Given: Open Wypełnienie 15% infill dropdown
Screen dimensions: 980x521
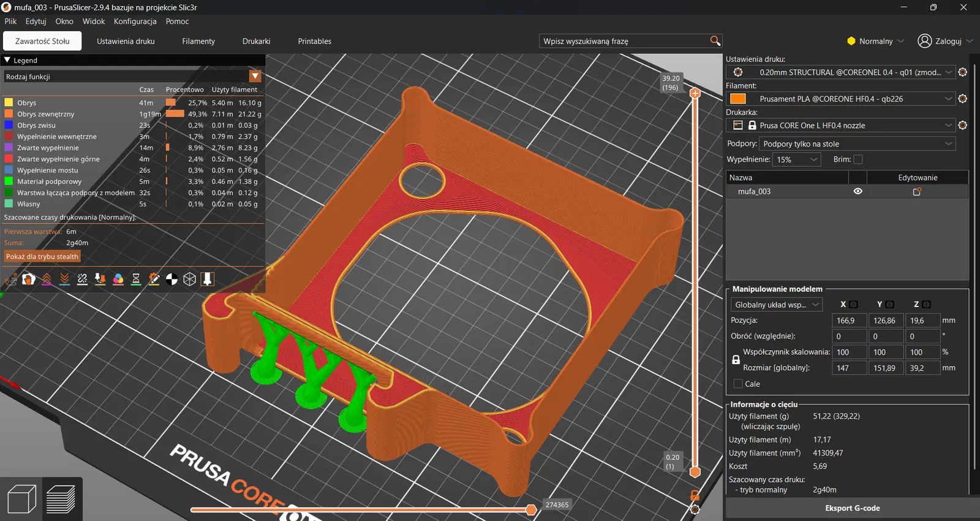Looking at the screenshot, I should 797,159.
